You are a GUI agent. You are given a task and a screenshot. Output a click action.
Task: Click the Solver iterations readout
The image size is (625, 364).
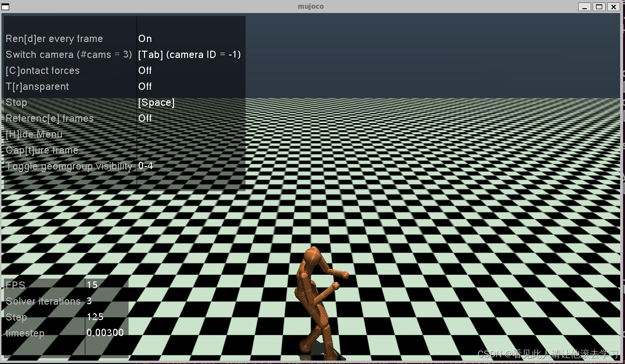click(x=88, y=301)
